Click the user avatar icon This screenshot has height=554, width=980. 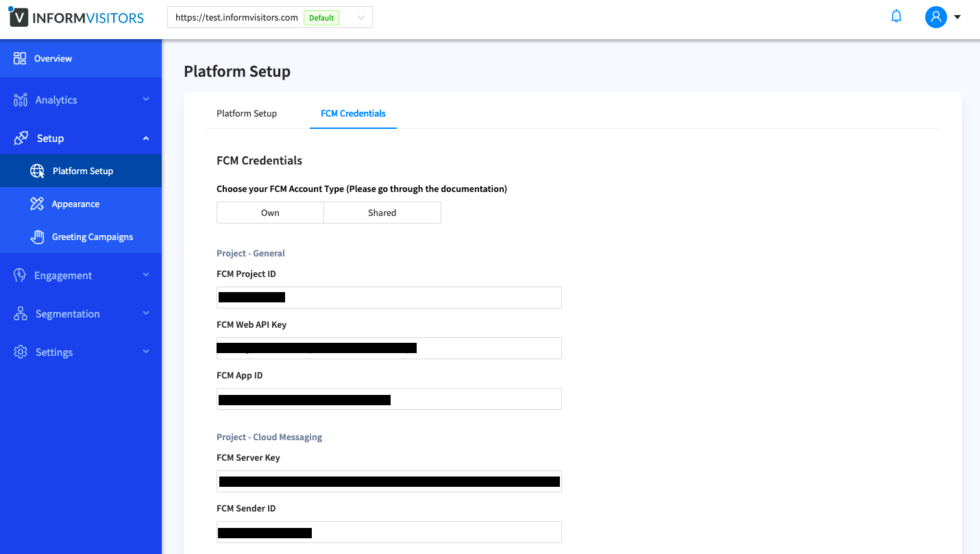click(935, 17)
